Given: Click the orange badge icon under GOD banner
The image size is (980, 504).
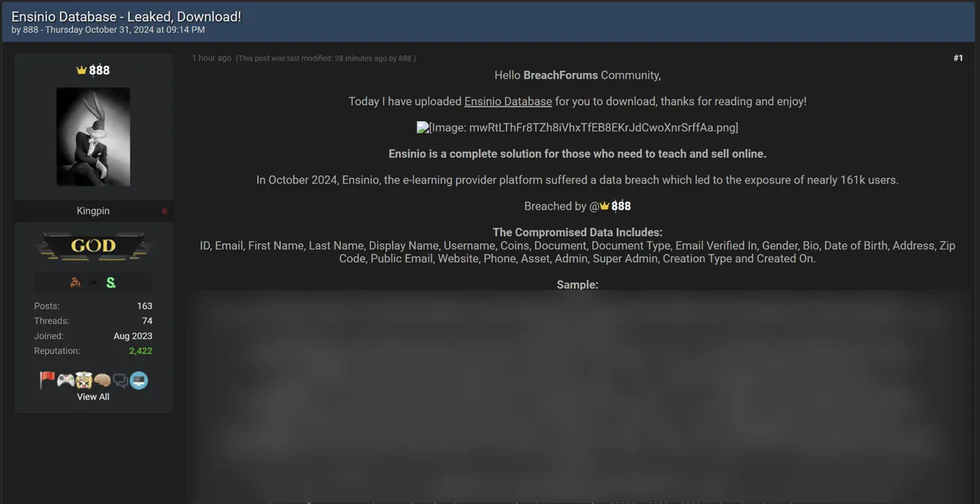Looking at the screenshot, I should pos(75,283).
